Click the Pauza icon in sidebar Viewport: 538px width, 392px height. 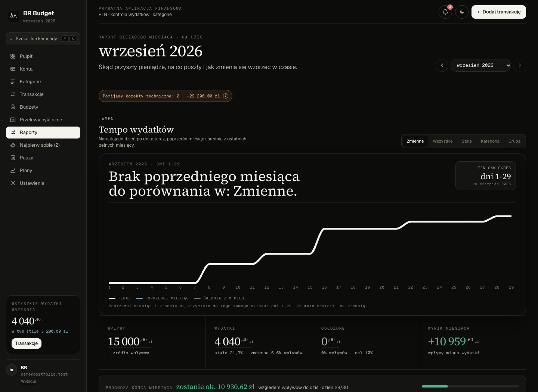pos(13,158)
